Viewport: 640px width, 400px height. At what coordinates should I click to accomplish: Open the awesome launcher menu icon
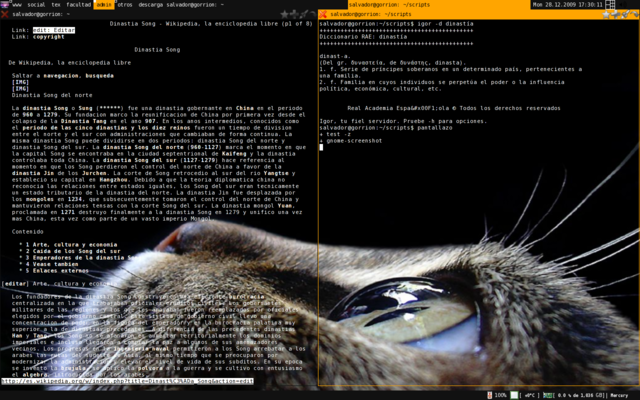pyautogui.click(x=4, y=4)
